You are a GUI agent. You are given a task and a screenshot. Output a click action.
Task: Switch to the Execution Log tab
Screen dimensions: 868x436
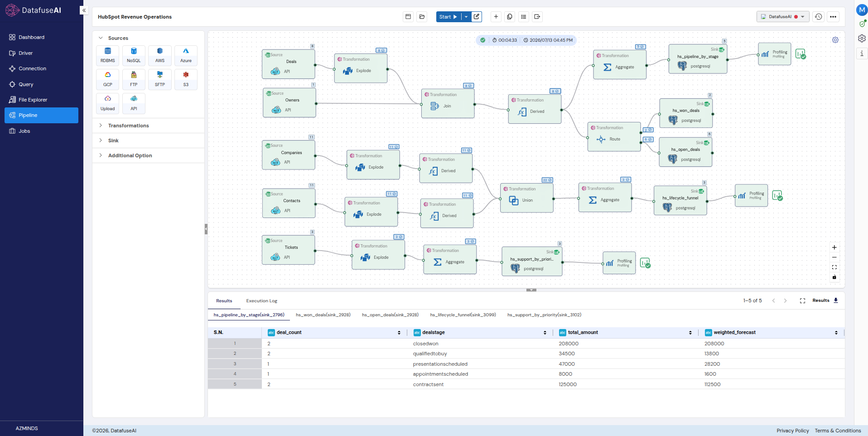262,301
